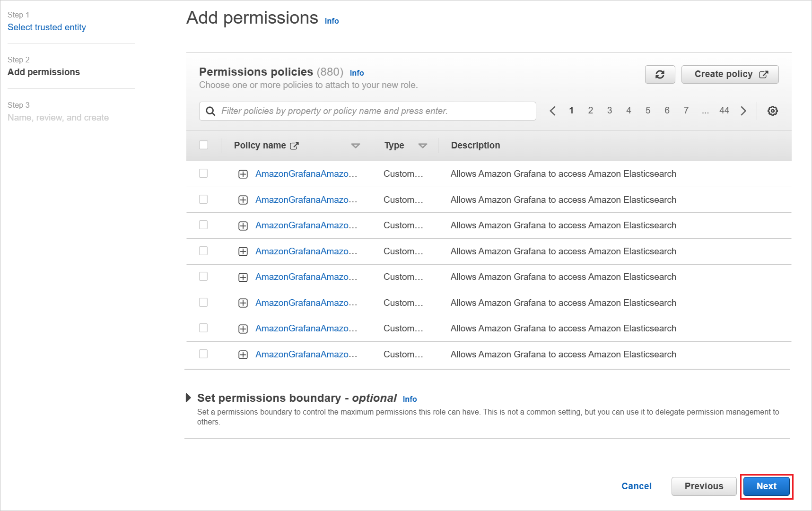
Task: Expand the Set permissions boundary section
Action: point(189,398)
